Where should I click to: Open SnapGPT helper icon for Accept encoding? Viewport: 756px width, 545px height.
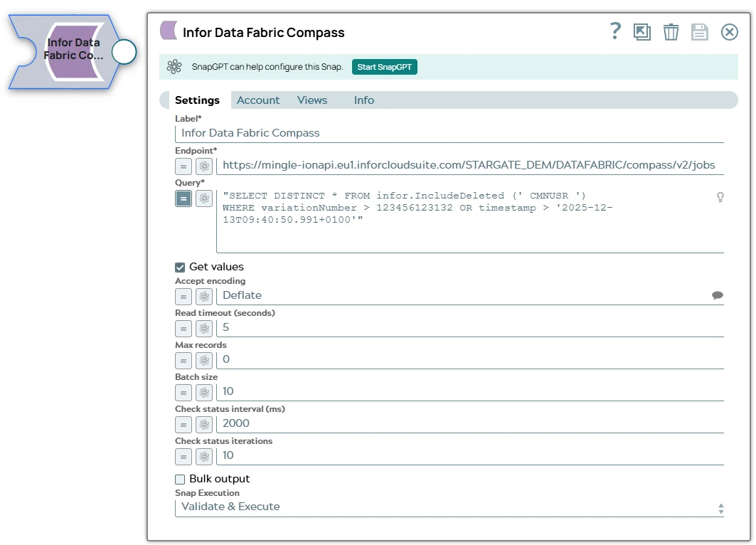point(204,297)
